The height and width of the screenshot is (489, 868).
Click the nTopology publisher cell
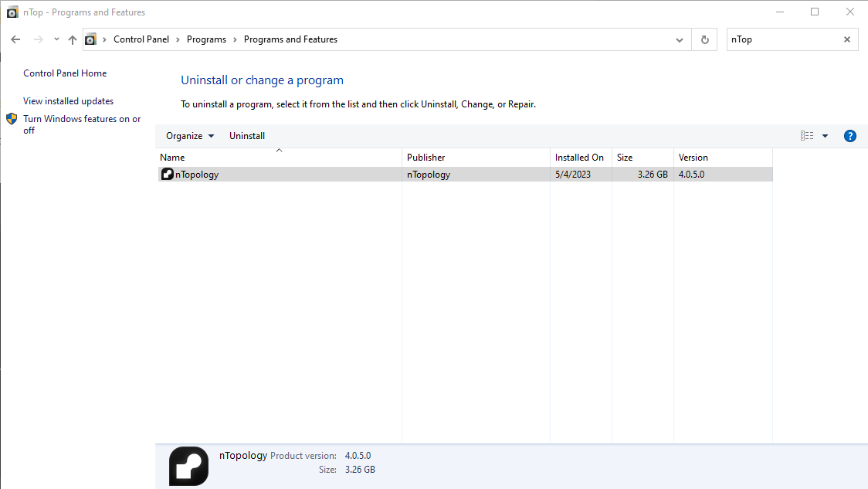(x=429, y=175)
